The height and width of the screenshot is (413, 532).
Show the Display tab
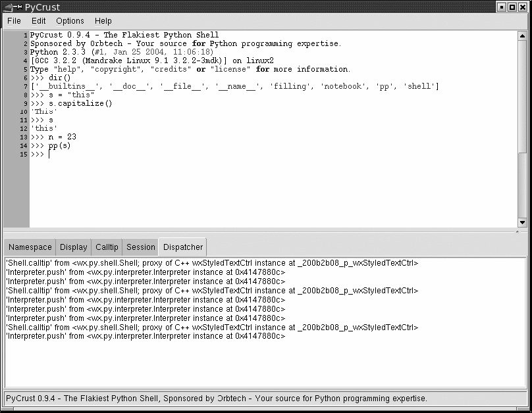[74, 247]
